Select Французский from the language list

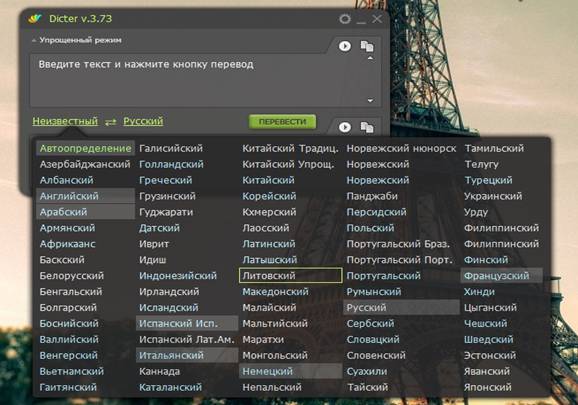tap(501, 276)
